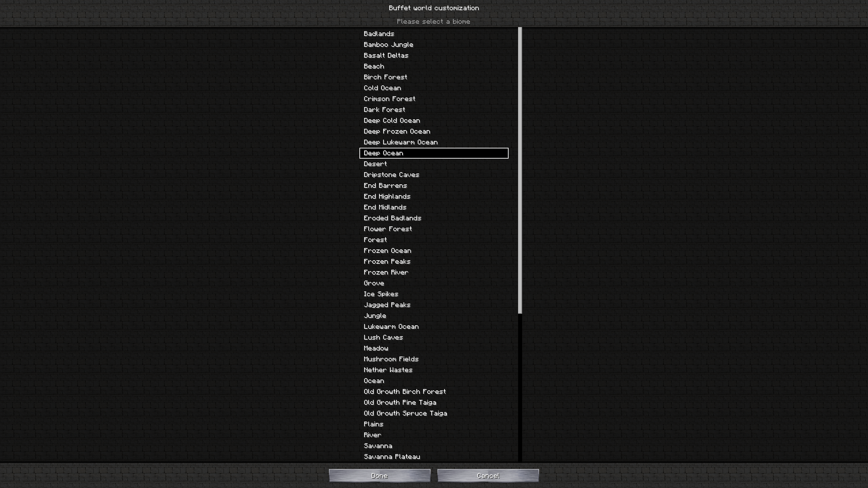Viewport: 868px width, 488px height.
Task: Select Nether Wastes from the list
Action: pos(434,370)
